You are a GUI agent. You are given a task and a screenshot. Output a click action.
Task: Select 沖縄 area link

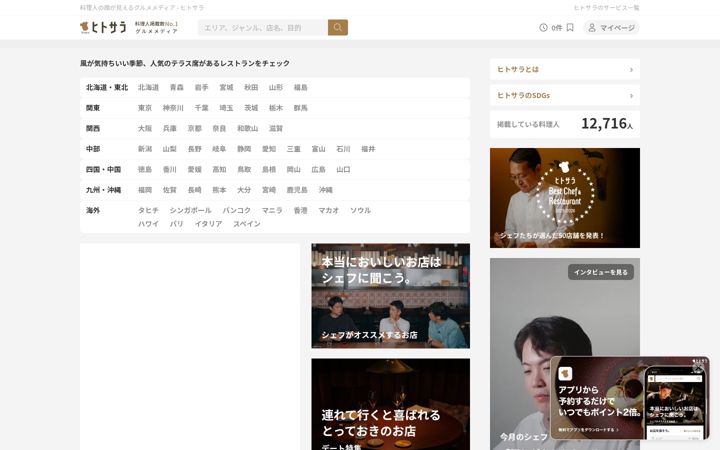click(326, 190)
